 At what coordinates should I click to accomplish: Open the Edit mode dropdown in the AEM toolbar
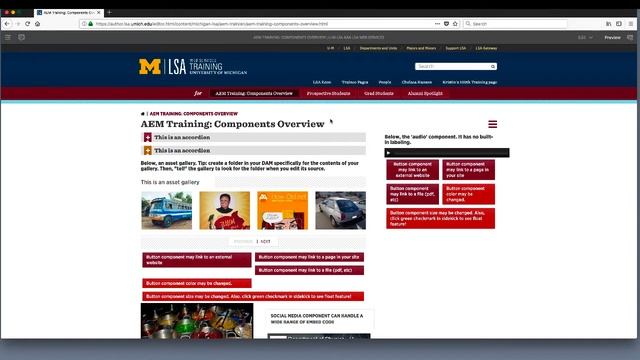point(585,37)
